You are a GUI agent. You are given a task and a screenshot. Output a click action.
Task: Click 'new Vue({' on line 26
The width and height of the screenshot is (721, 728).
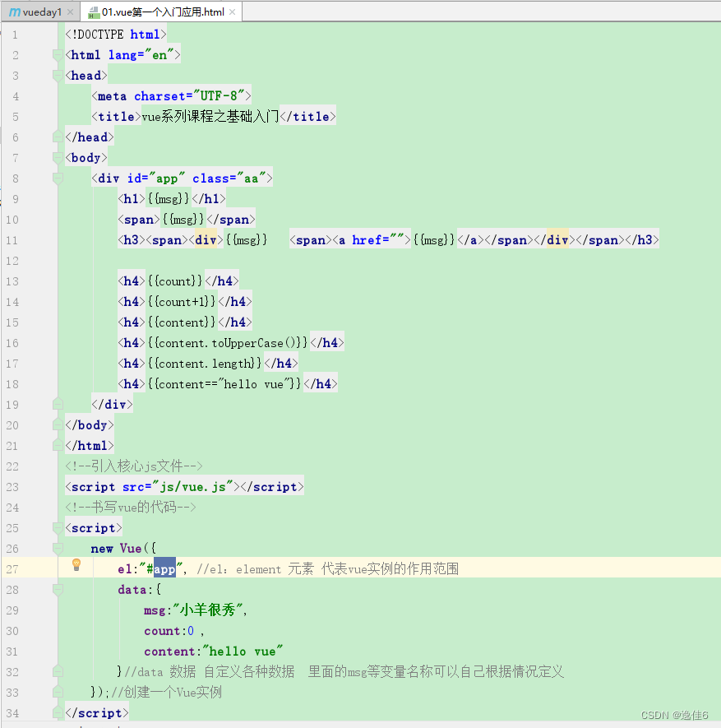click(123, 549)
